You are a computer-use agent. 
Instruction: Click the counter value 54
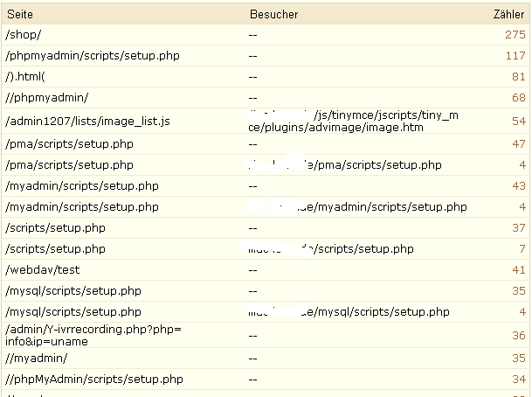pyautogui.click(x=518, y=121)
